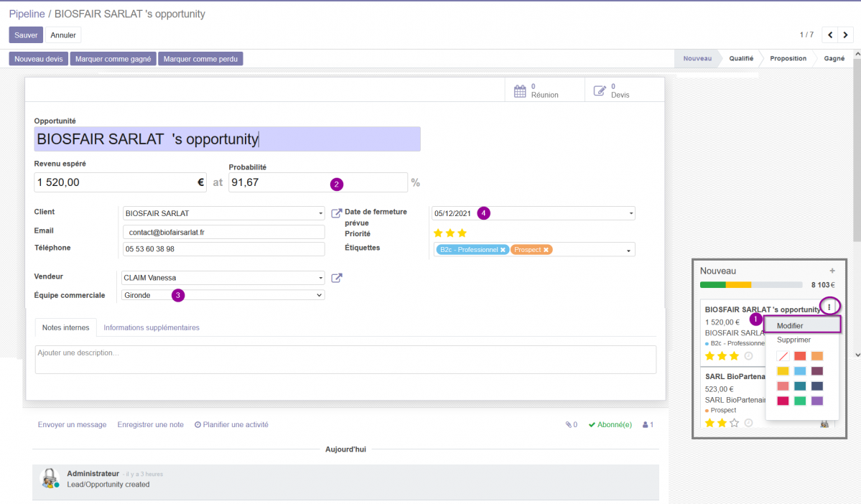This screenshot has height=504, width=861.
Task: Pick the no-color swatch in the card menu
Action: 783,356
